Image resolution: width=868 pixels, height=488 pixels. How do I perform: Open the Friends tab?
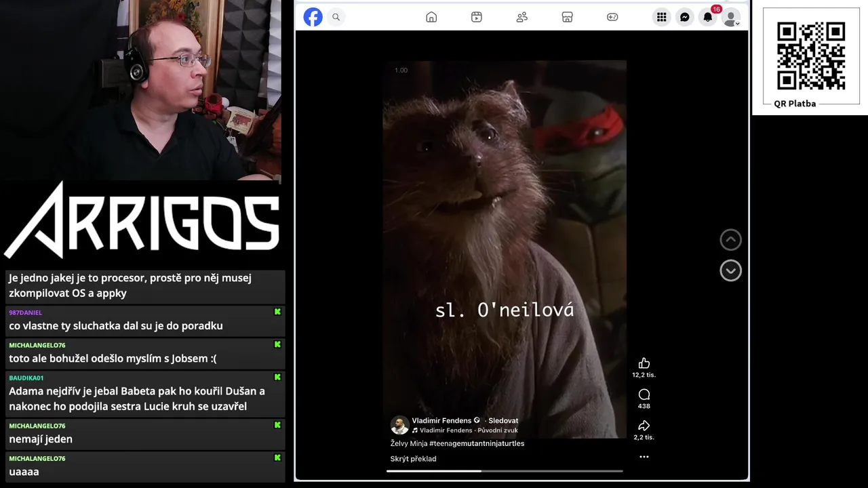tap(521, 17)
